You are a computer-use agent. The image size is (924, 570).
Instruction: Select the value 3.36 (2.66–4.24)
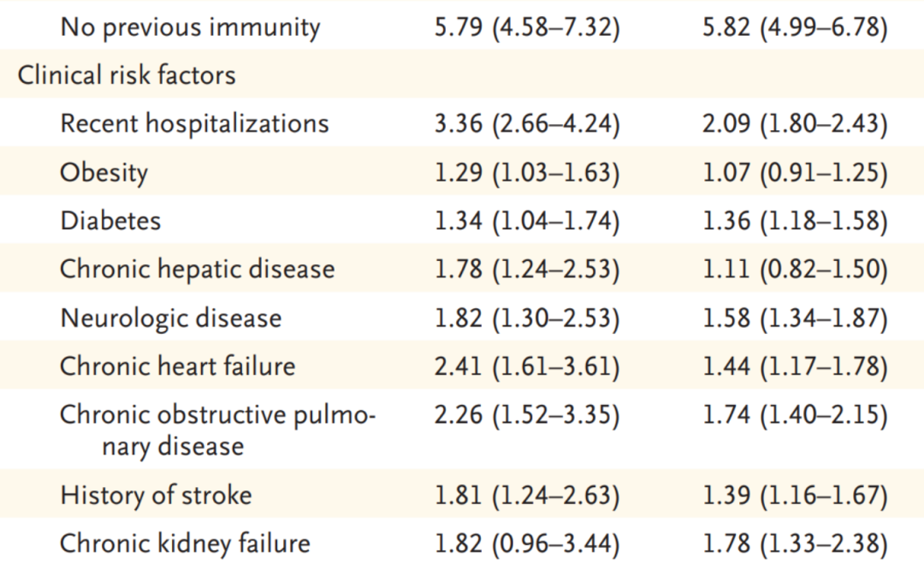pos(527,123)
